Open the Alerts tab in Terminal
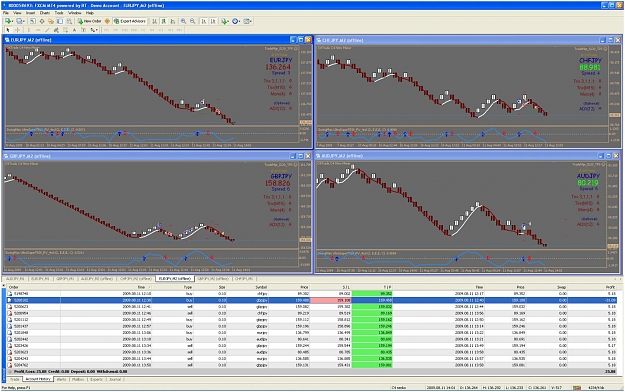Screen dimensions: 625x392 (x=61, y=379)
